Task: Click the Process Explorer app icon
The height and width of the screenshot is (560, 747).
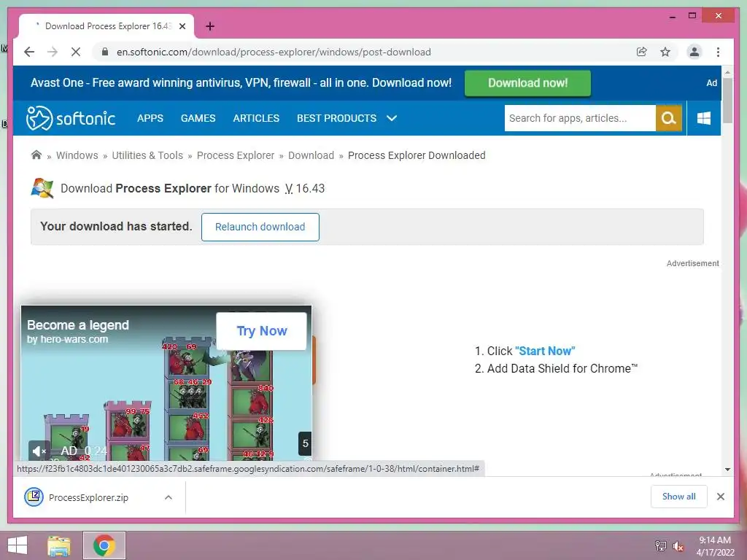Action: click(x=42, y=188)
